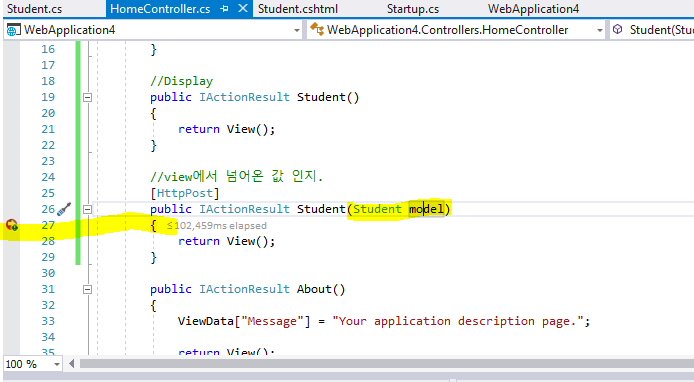The height and width of the screenshot is (382, 694).
Task: Click the horizontal scrollbar track
Action: 386,364
